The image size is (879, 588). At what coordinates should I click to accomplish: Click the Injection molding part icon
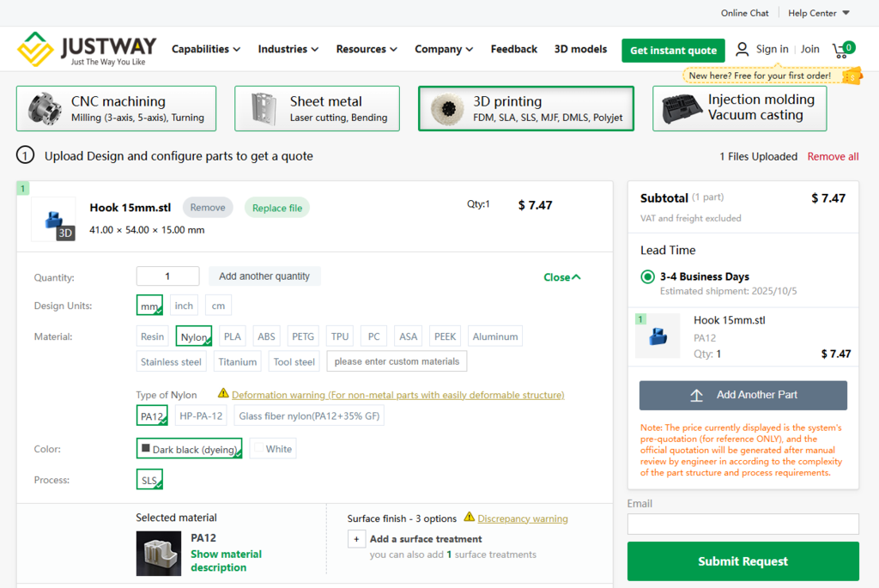tap(682, 109)
